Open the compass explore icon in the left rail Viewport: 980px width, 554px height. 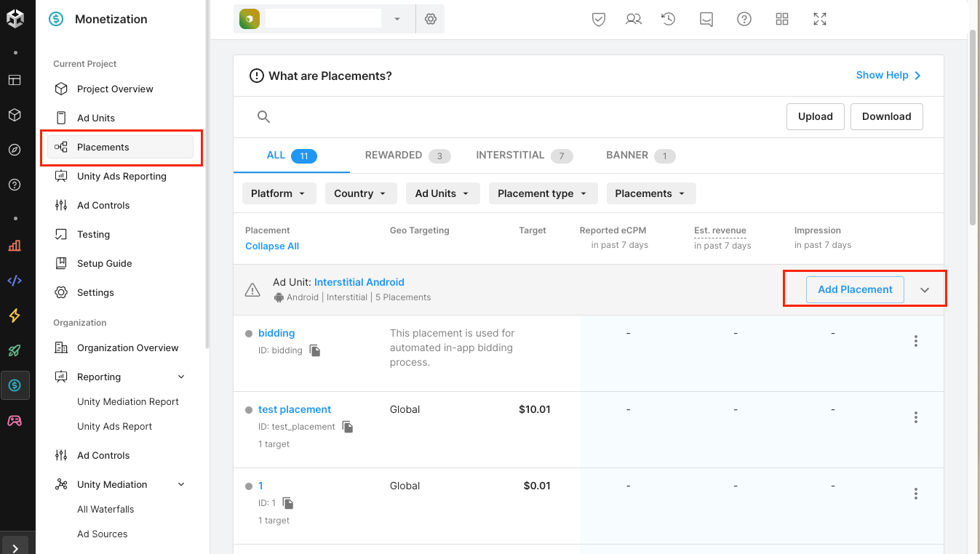pos(15,150)
